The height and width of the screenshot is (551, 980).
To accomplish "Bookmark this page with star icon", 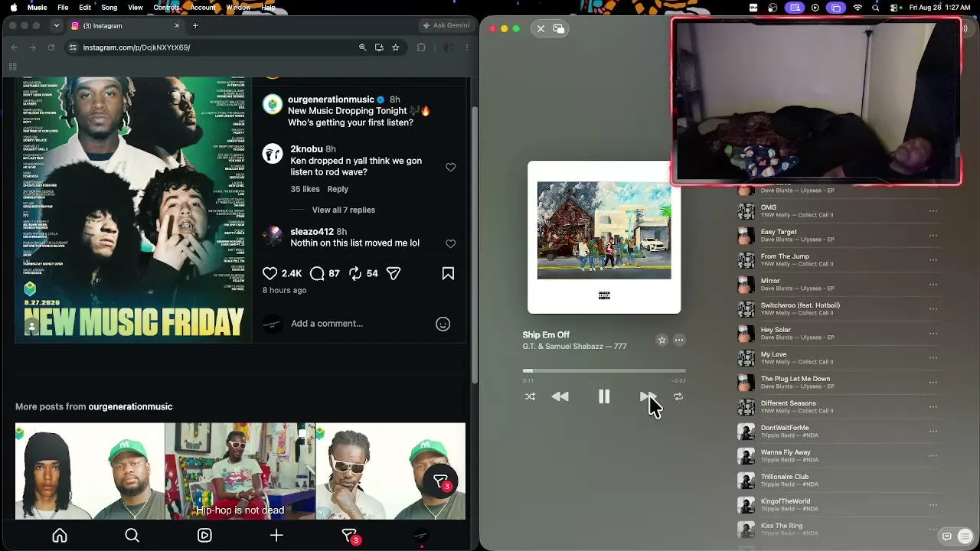I will point(395,47).
